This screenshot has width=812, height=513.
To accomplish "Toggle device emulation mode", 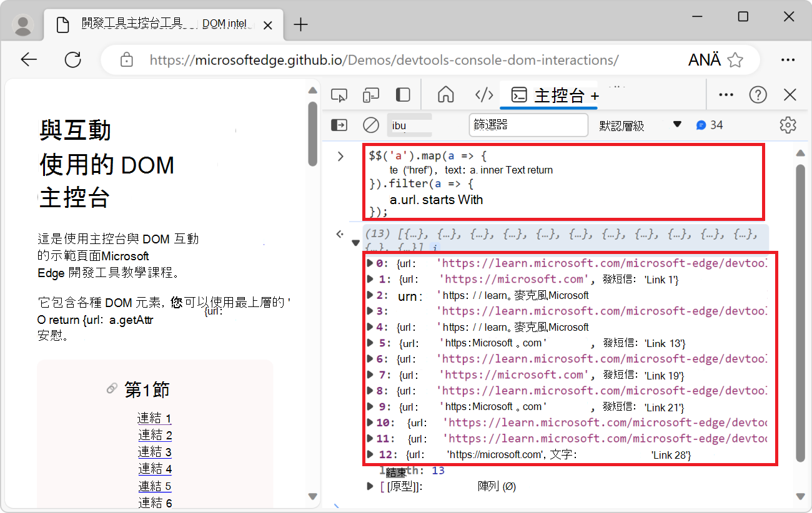I will 370,94.
